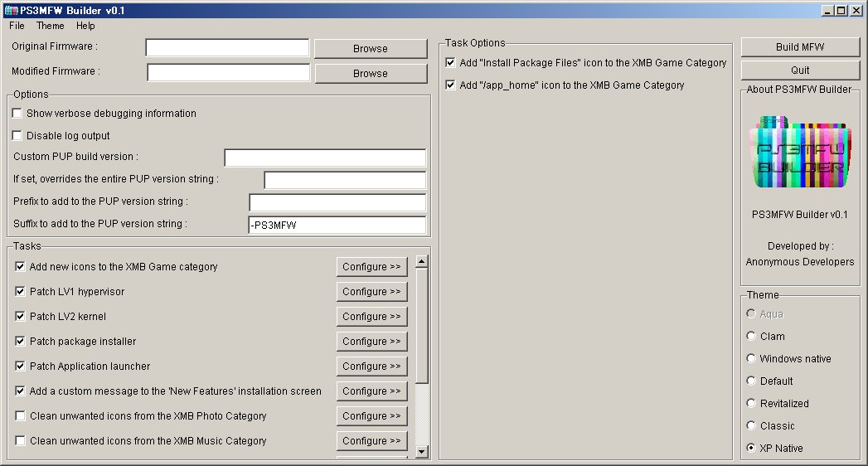
Task: Click the PS3MFW Builder title bar icon
Action: (11, 11)
